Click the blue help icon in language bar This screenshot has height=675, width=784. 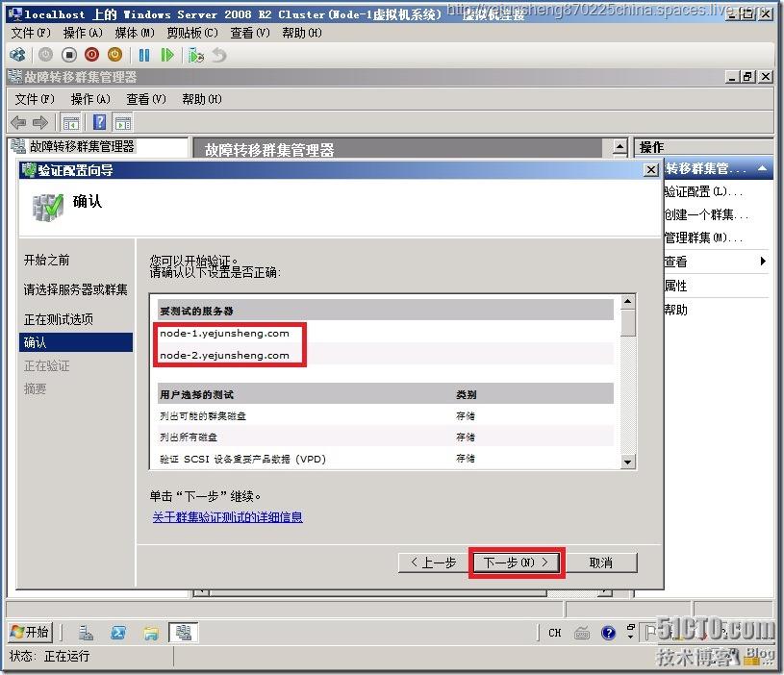coord(608,634)
